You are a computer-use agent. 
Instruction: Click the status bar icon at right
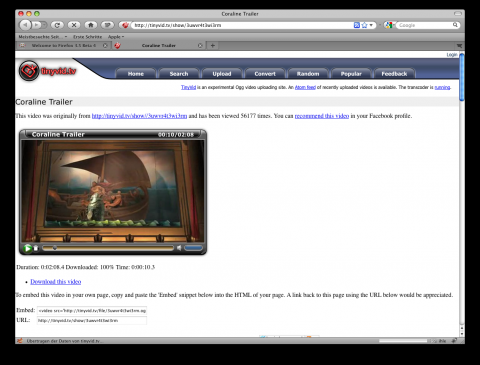pos(454,341)
